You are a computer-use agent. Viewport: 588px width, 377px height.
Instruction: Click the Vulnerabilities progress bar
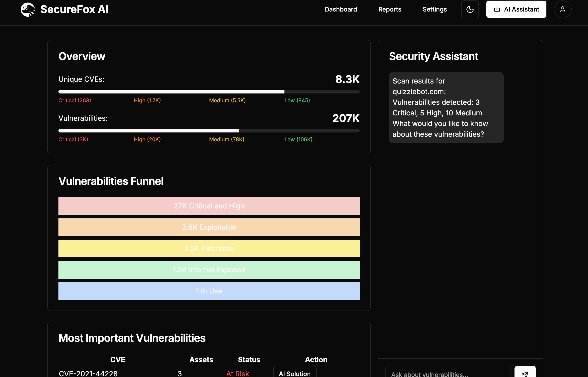(209, 131)
